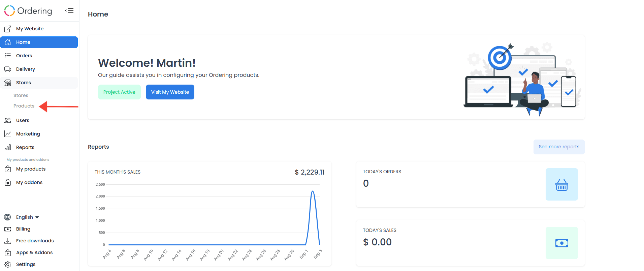
Task: Click the Ordering logo
Action: coord(28,11)
